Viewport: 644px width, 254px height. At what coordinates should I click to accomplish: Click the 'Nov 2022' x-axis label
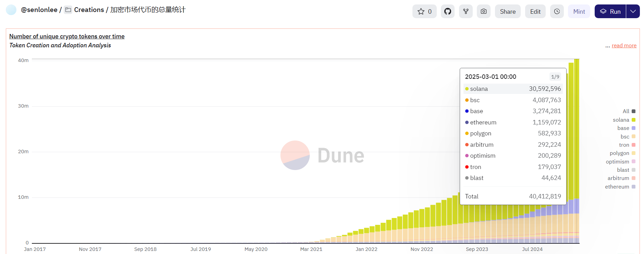[422, 249]
